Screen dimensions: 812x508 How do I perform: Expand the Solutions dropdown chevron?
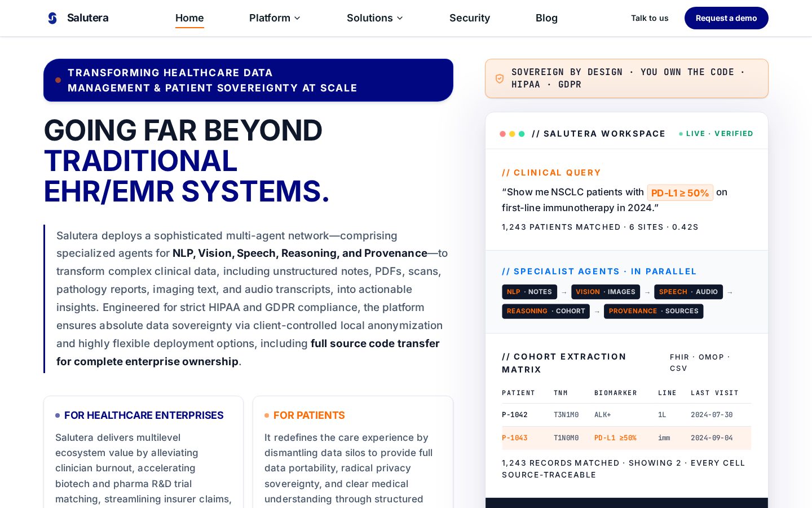pyautogui.click(x=400, y=18)
